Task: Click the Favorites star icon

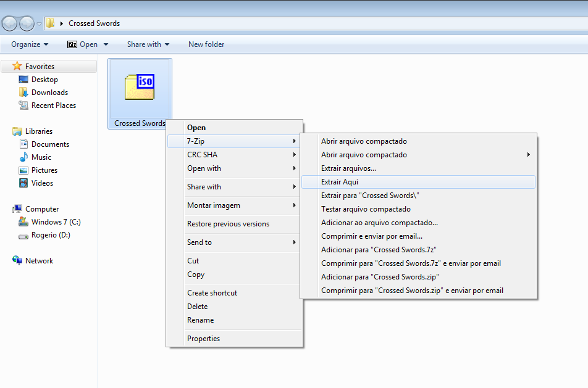Action: click(x=17, y=66)
